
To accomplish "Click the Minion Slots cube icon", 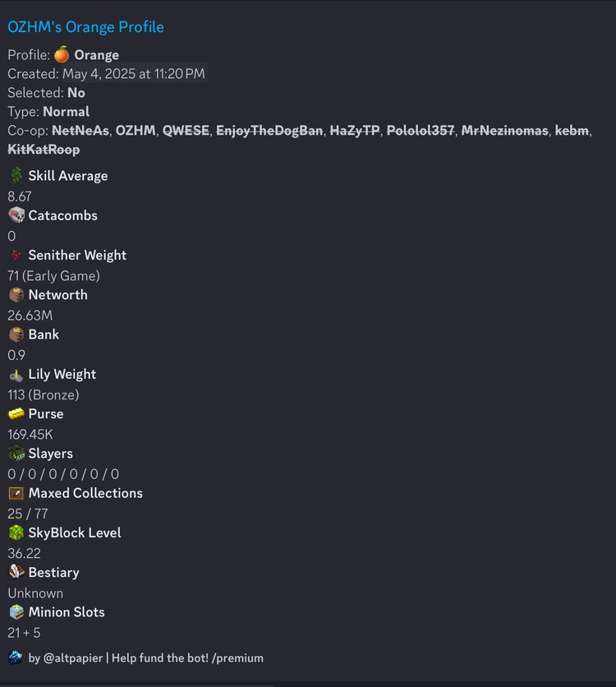I will coord(16,612).
